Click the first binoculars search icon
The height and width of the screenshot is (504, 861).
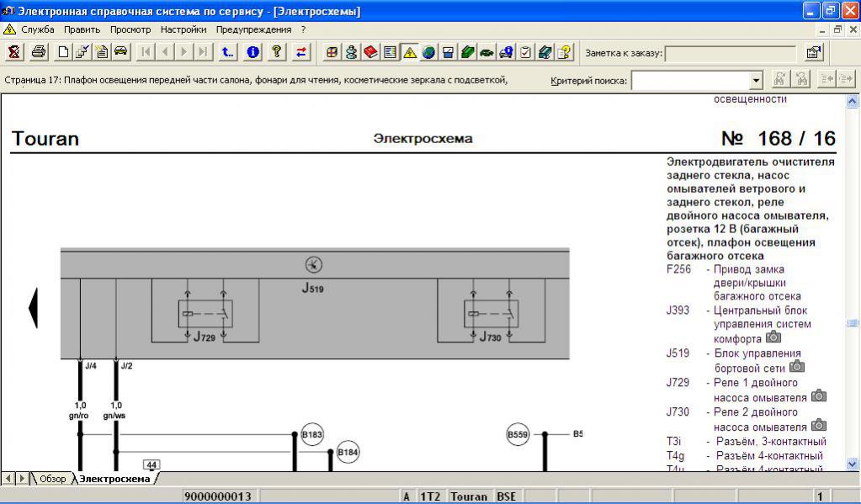[x=779, y=80]
